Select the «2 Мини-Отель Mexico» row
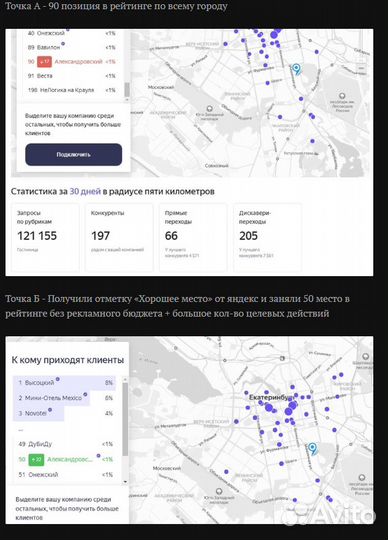This screenshot has width=388, height=540. (x=65, y=398)
